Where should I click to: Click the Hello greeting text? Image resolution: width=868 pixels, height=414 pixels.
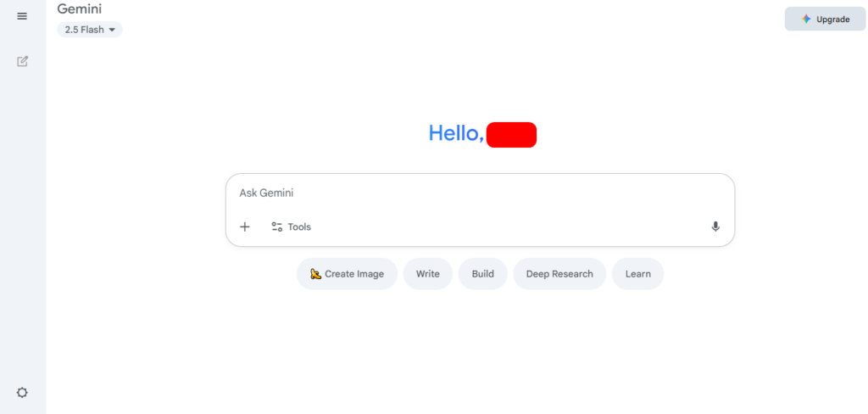pyautogui.click(x=456, y=133)
